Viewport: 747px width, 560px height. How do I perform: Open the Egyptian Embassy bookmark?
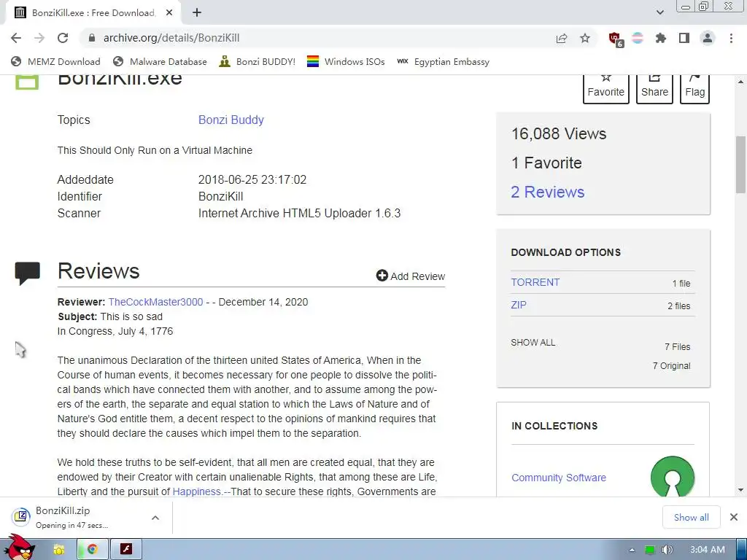443,61
